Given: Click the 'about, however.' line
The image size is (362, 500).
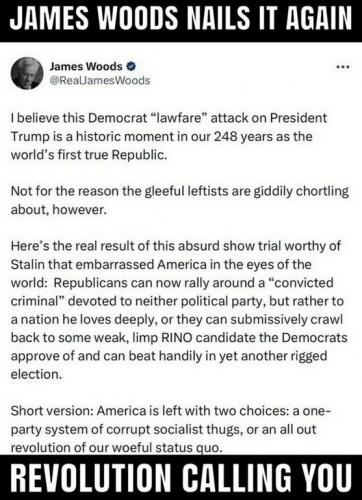Looking at the screenshot, I should point(59,210).
